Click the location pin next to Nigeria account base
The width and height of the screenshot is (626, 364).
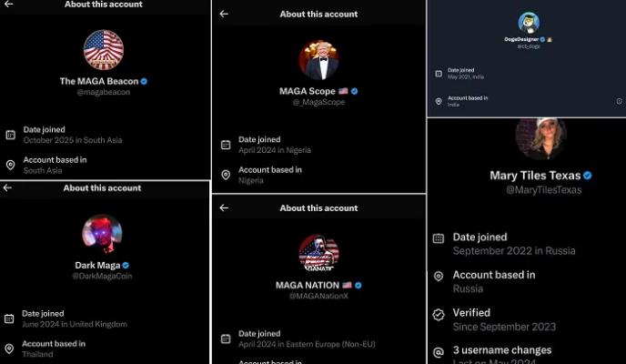226,175
